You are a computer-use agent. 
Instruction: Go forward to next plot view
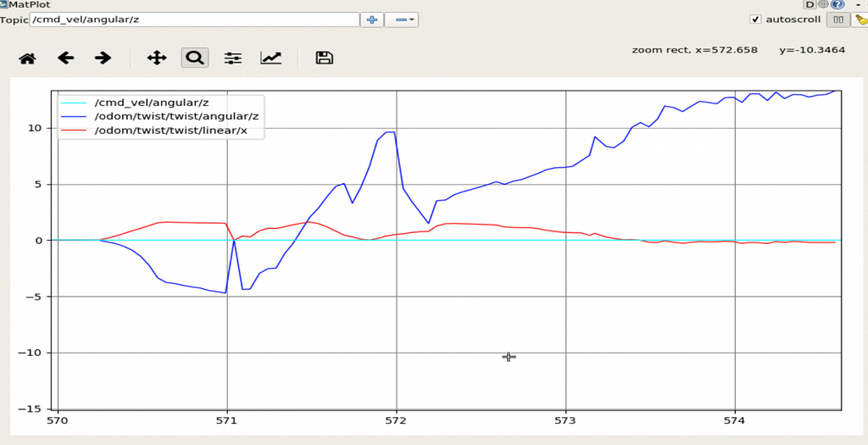point(103,58)
